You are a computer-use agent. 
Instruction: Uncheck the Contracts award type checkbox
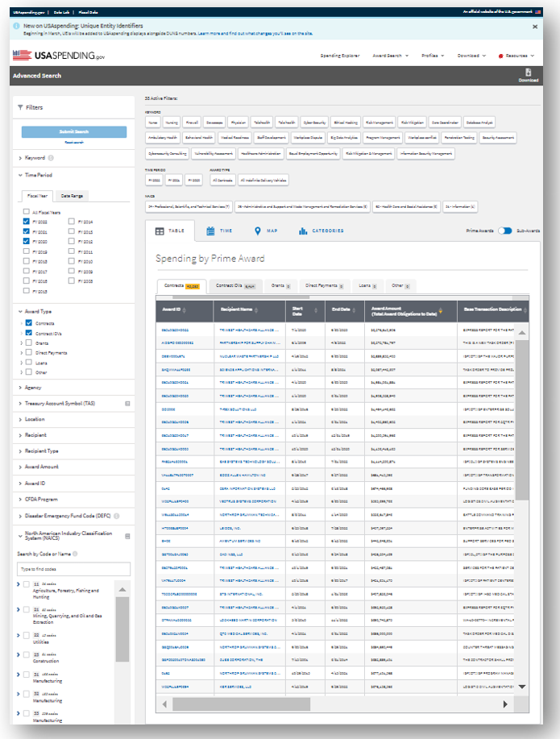click(29, 323)
